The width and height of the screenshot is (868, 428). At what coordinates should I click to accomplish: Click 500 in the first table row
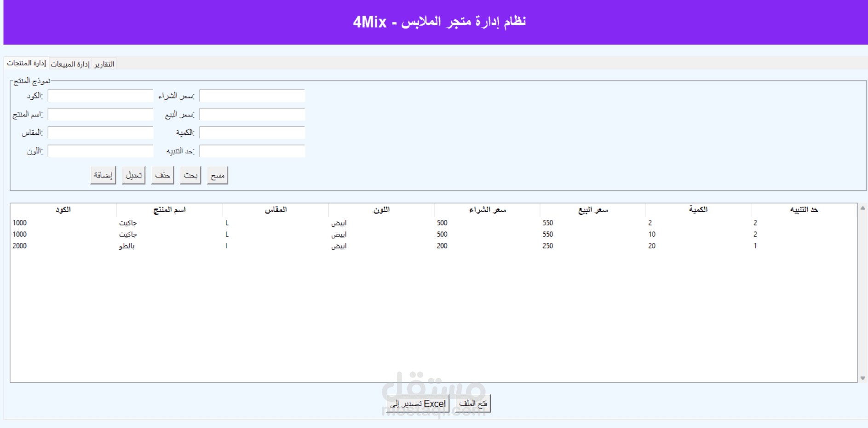click(x=442, y=223)
